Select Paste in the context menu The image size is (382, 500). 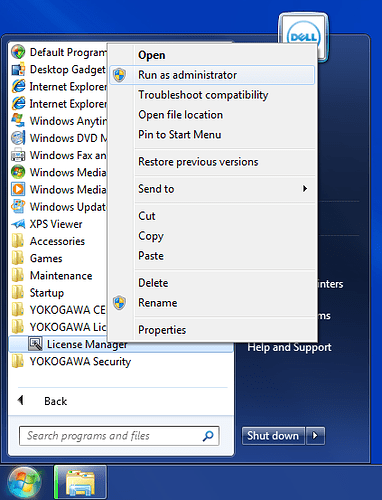pyautogui.click(x=212, y=256)
